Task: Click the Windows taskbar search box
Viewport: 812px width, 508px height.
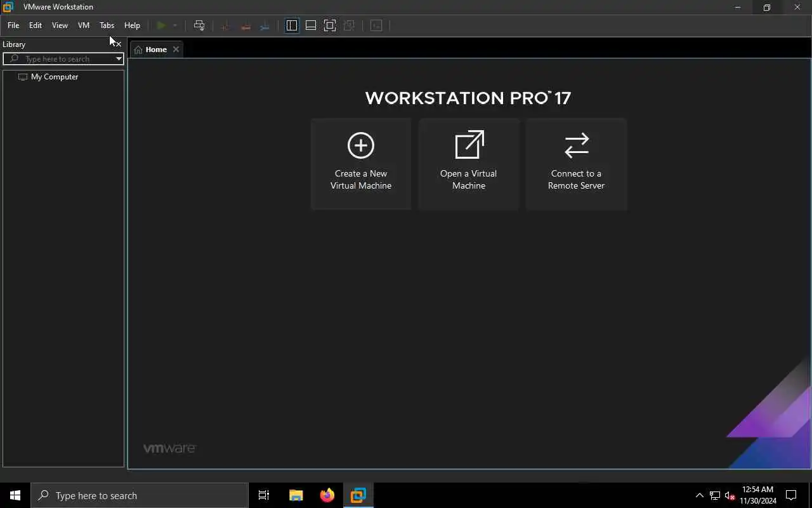Action: click(140, 495)
